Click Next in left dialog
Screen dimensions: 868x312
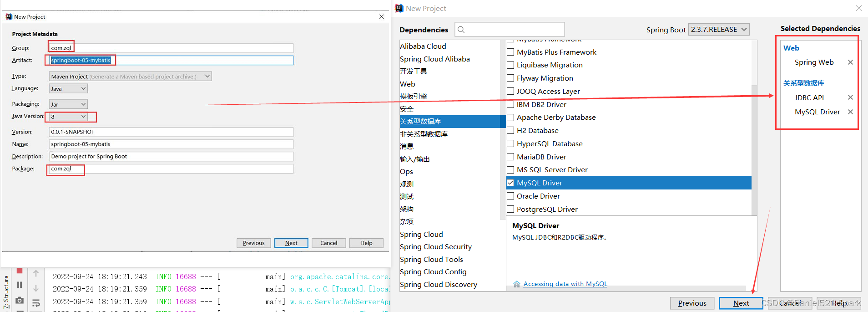click(x=291, y=243)
